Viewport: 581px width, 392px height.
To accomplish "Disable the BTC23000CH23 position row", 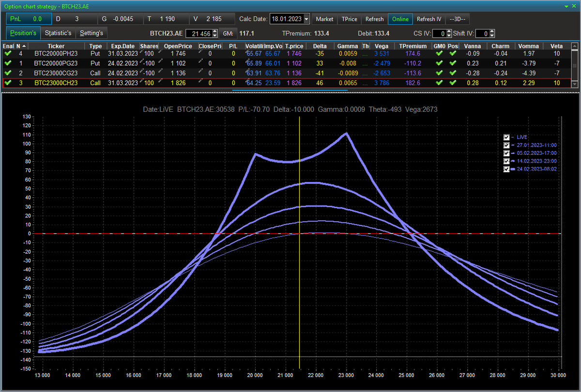I will pos(8,83).
